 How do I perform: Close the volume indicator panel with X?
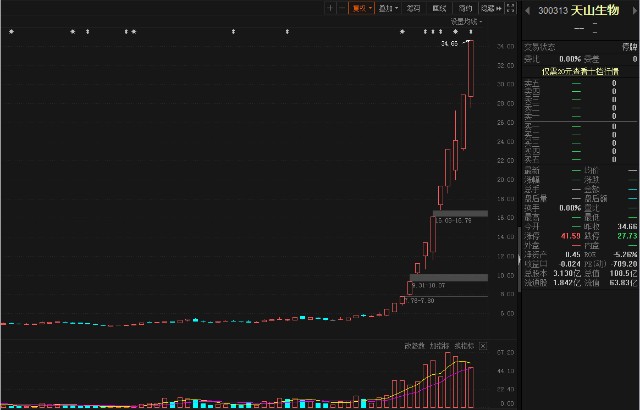point(482,345)
